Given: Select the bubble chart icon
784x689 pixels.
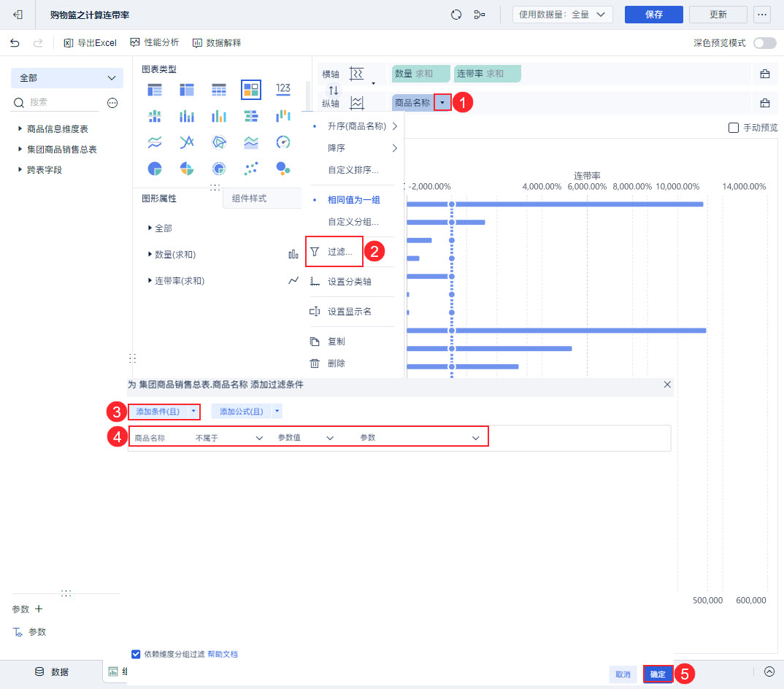Looking at the screenshot, I should [x=283, y=169].
